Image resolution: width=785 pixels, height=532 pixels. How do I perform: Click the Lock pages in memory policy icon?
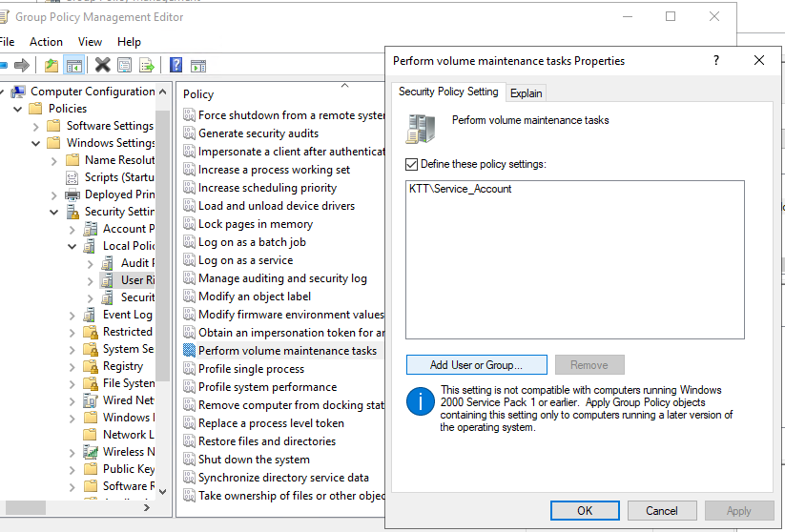(189, 224)
